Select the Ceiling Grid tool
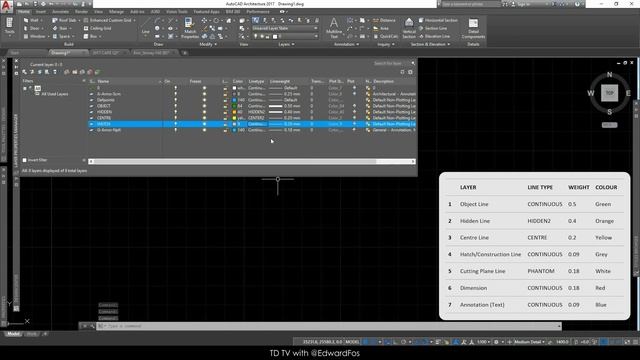The image size is (640, 360). pos(97,28)
